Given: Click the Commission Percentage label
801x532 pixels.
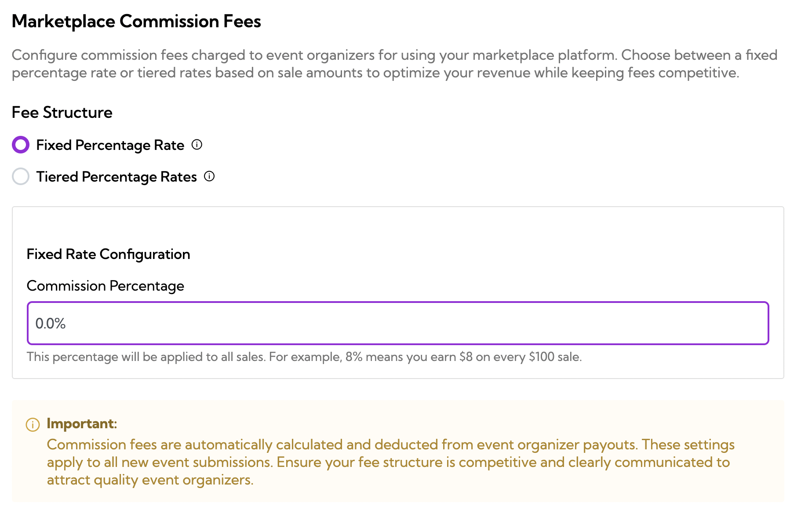Looking at the screenshot, I should tap(106, 286).
